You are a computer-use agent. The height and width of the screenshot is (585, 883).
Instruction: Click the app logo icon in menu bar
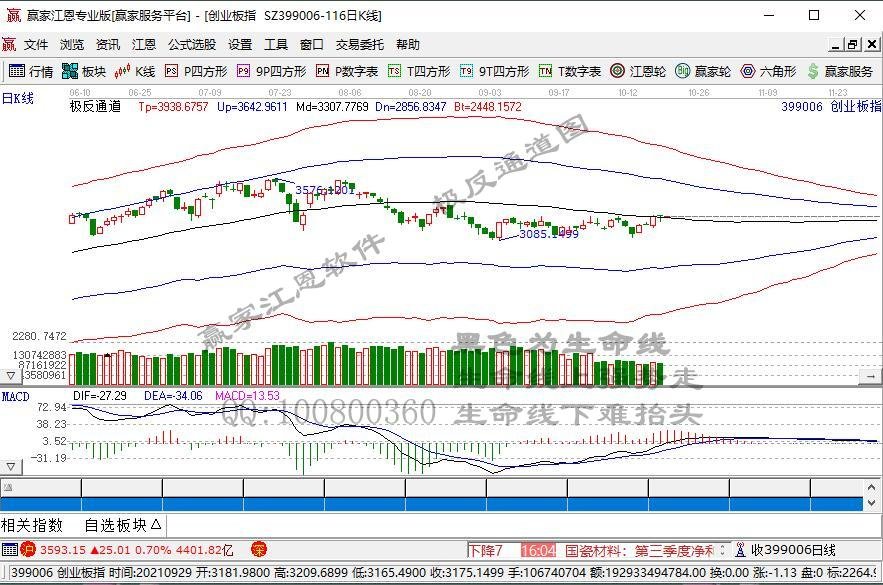point(9,44)
